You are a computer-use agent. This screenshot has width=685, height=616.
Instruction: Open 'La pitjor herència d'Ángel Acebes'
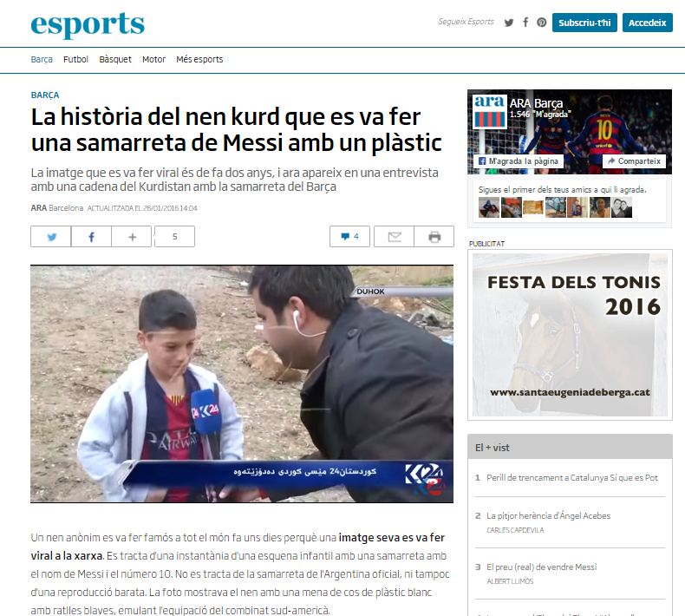click(549, 516)
